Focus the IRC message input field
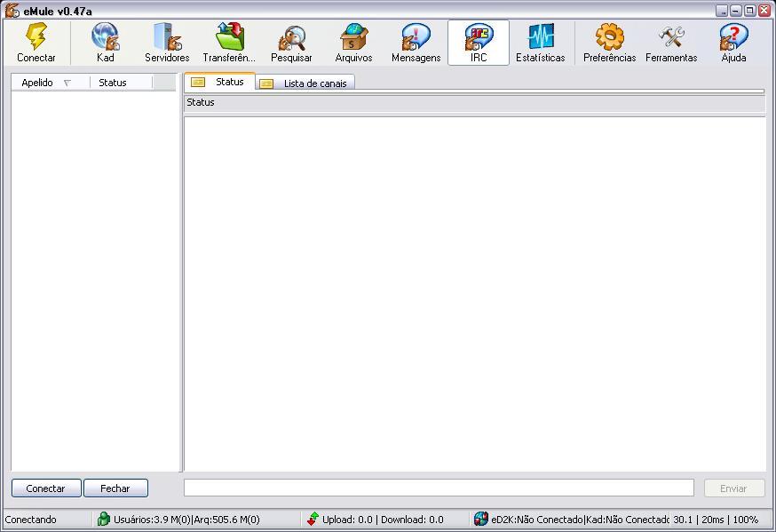776x532 pixels. [x=439, y=488]
